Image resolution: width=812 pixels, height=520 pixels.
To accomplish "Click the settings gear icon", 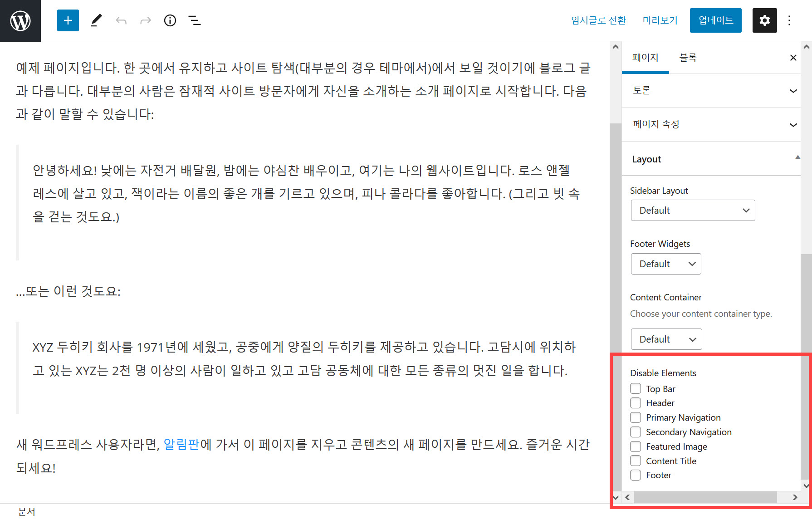I will tap(764, 20).
